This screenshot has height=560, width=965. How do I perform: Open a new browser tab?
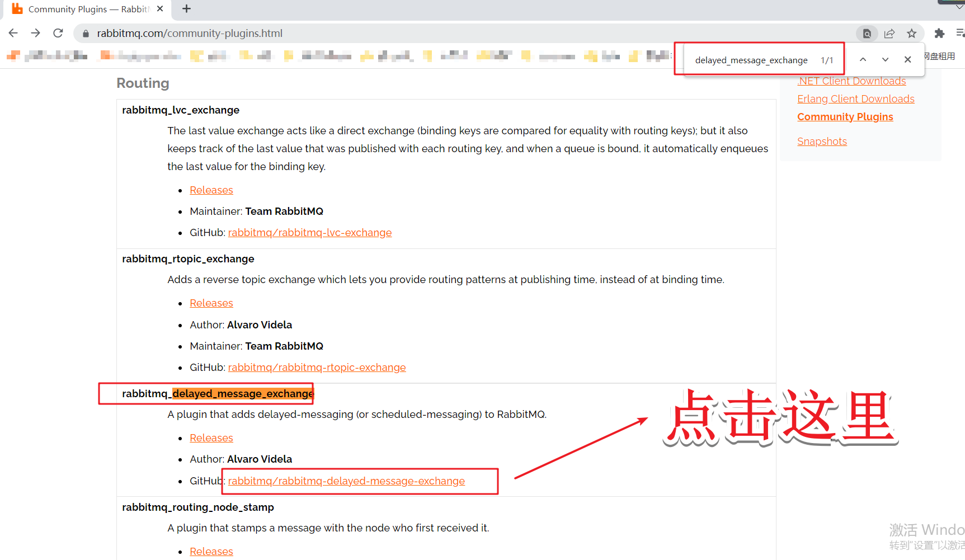click(x=187, y=9)
